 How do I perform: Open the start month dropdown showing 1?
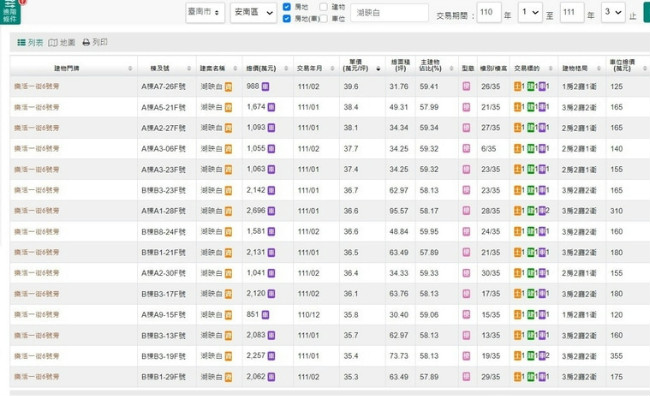click(x=530, y=12)
